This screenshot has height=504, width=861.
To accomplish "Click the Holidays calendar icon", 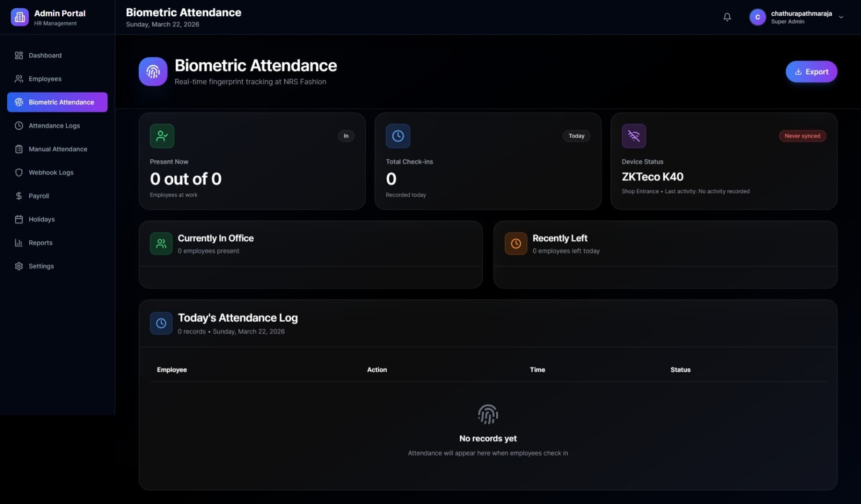I will 19,219.
